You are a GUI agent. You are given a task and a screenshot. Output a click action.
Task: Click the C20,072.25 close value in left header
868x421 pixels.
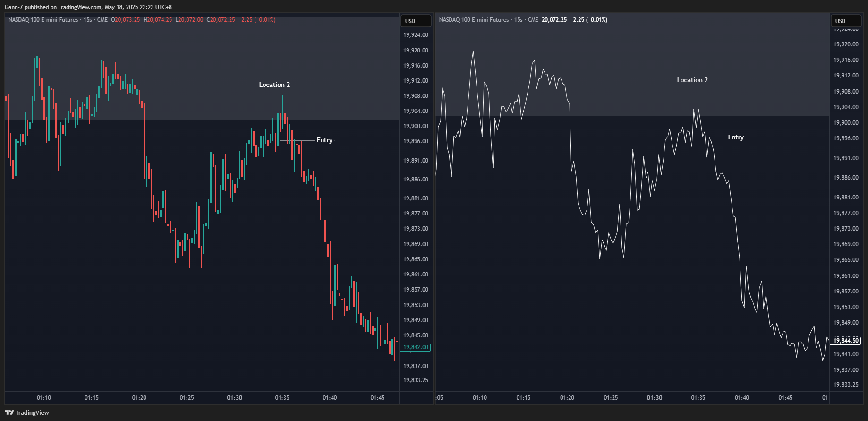coord(221,20)
